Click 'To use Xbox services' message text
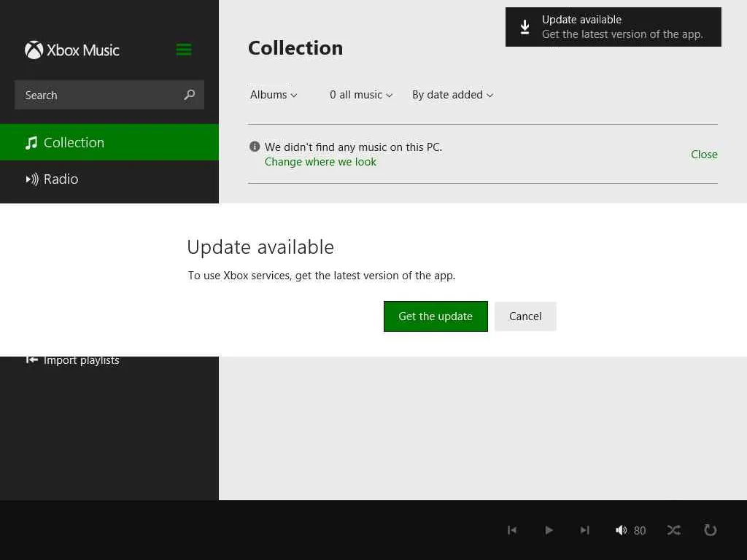 click(x=322, y=275)
